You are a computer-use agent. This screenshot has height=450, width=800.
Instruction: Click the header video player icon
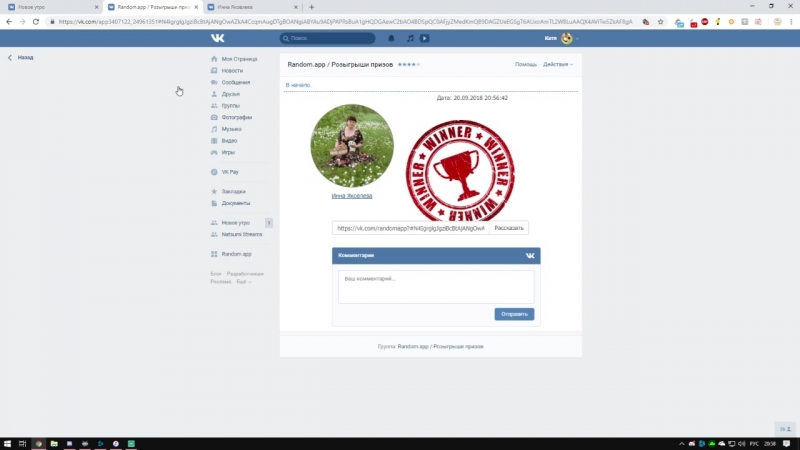click(x=425, y=38)
